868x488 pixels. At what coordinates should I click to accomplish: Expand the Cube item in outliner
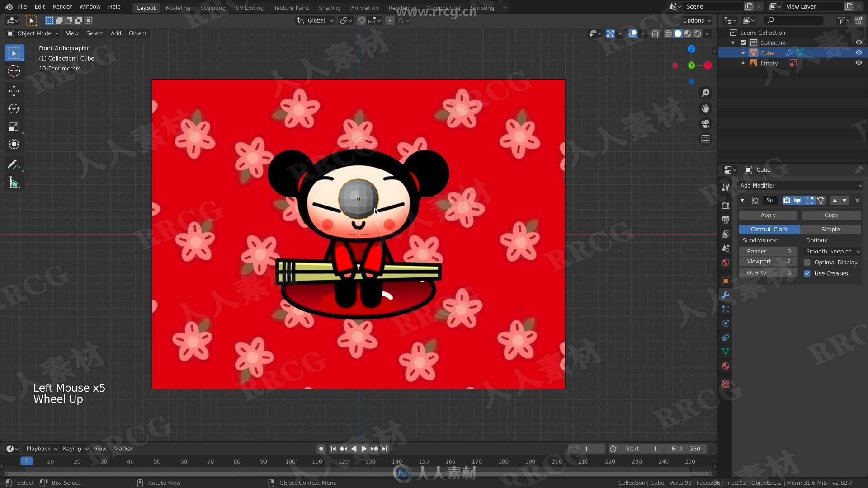(743, 53)
